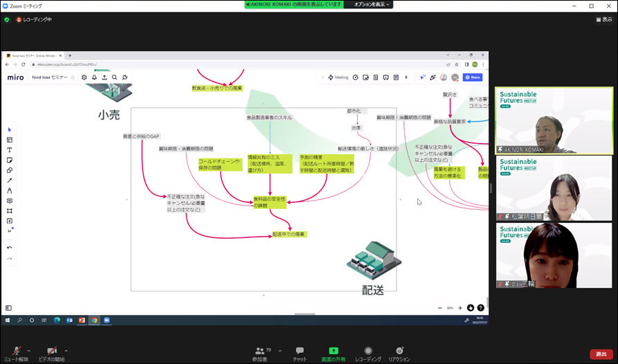
Task: Select the Miro cursor select tool
Action: click(10, 129)
